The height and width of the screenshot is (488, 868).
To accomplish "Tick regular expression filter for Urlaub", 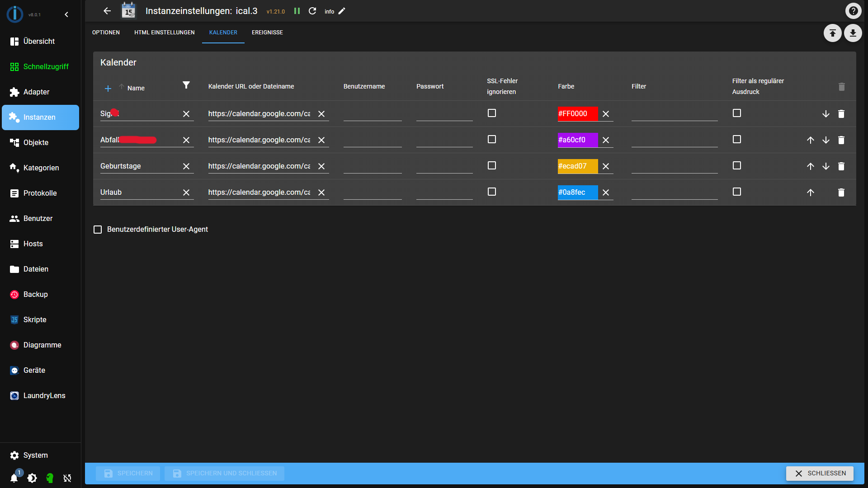I will (737, 192).
